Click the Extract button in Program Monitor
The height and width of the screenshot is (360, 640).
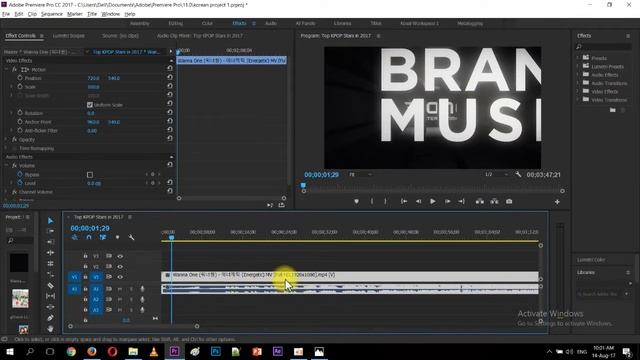click(494, 202)
